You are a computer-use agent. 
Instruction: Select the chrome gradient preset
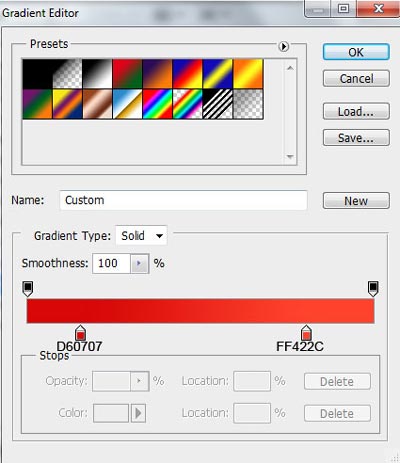(127, 104)
